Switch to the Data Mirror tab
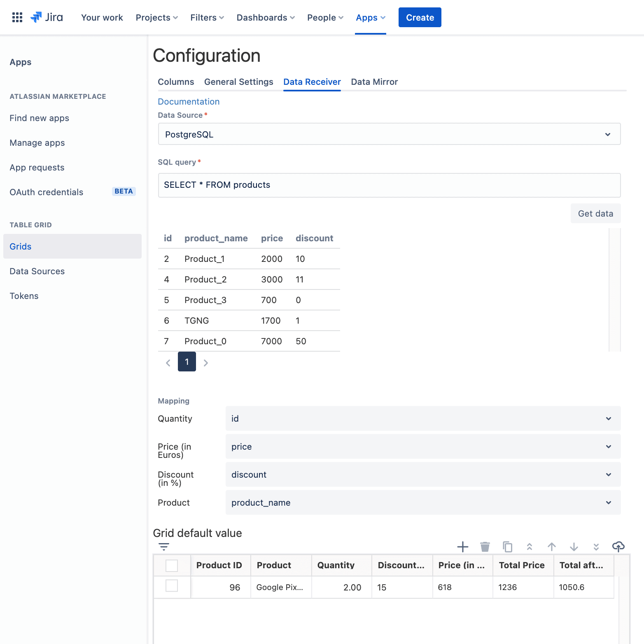 [374, 82]
